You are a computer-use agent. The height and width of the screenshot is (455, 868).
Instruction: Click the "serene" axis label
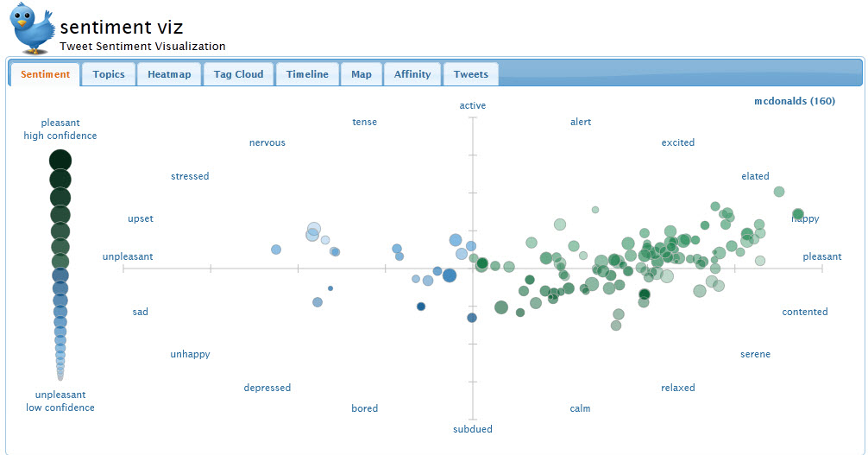pos(755,354)
